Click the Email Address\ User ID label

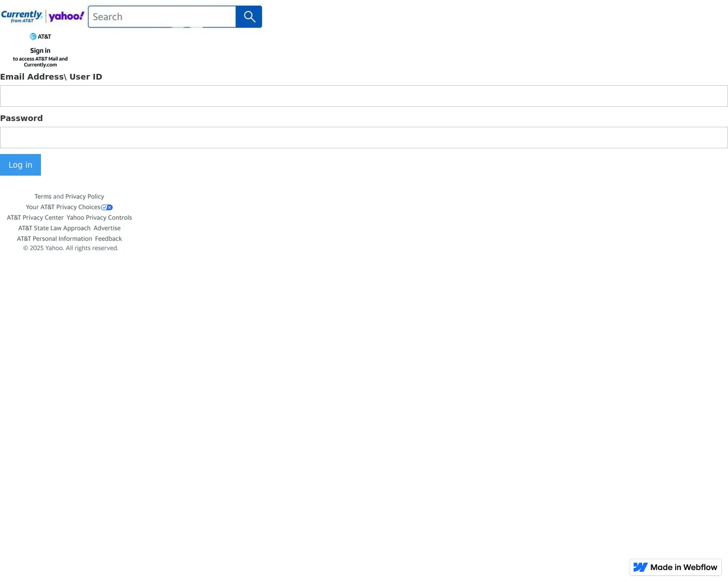click(x=51, y=77)
